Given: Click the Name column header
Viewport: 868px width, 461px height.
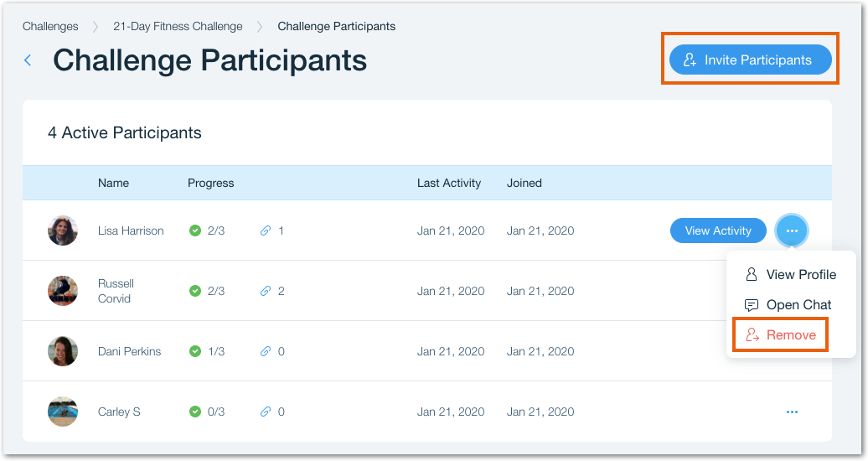Looking at the screenshot, I should [113, 183].
